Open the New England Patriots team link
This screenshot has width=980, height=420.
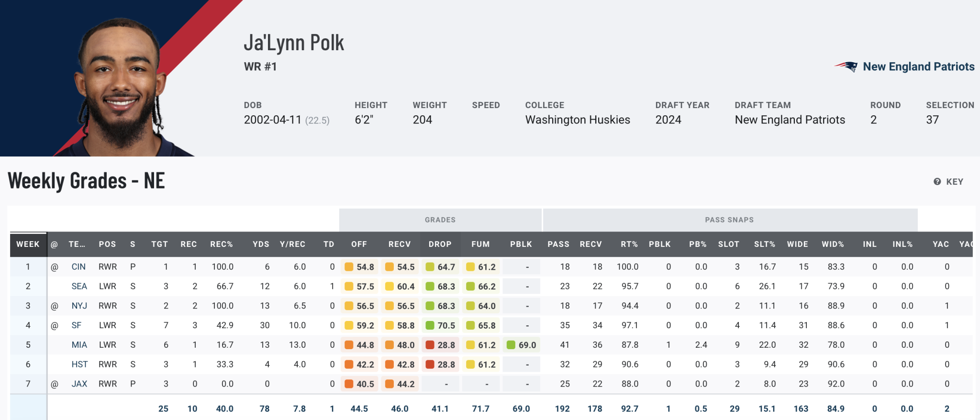point(918,66)
